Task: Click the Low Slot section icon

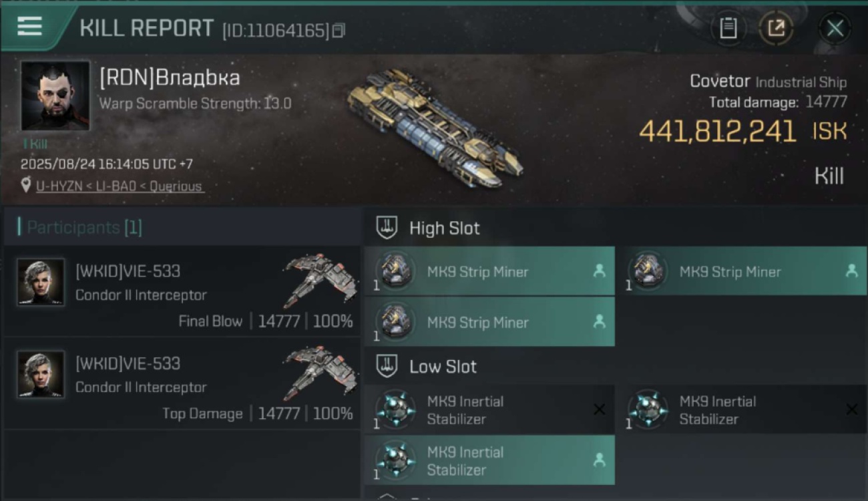Action: 387,366
